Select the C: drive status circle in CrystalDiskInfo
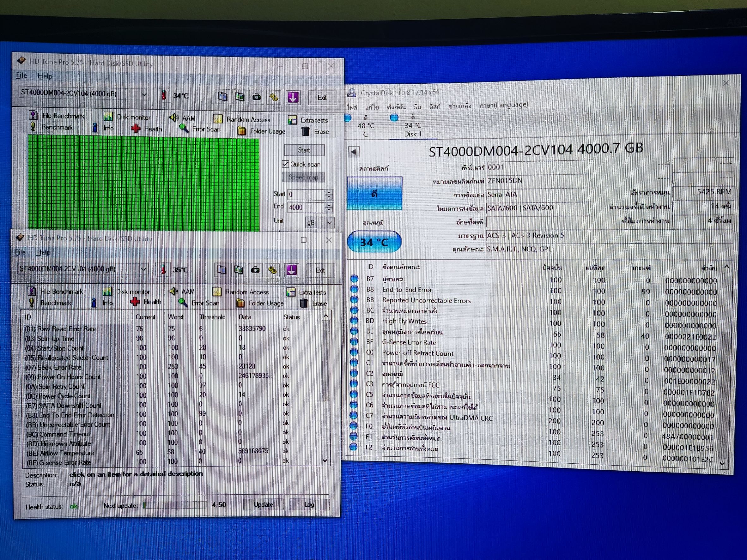 point(348,118)
